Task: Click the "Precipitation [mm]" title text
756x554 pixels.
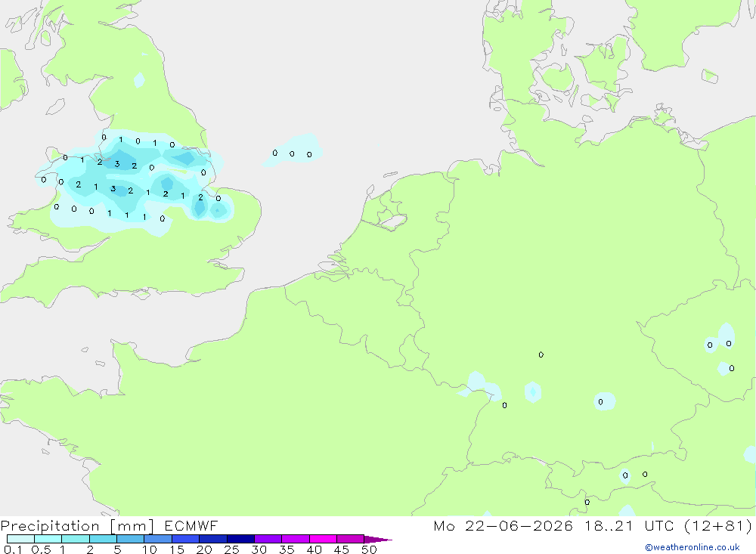Action: [x=77, y=526]
